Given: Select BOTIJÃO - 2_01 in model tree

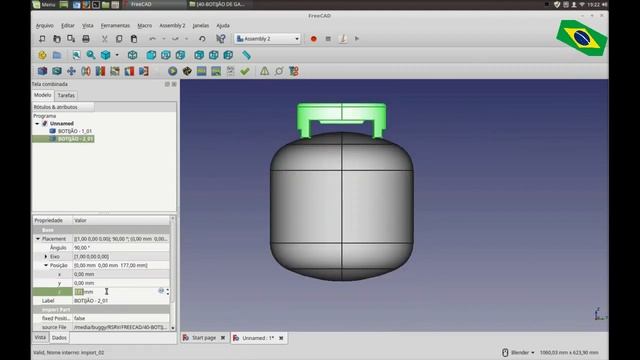Looking at the screenshot, I should [x=75, y=139].
